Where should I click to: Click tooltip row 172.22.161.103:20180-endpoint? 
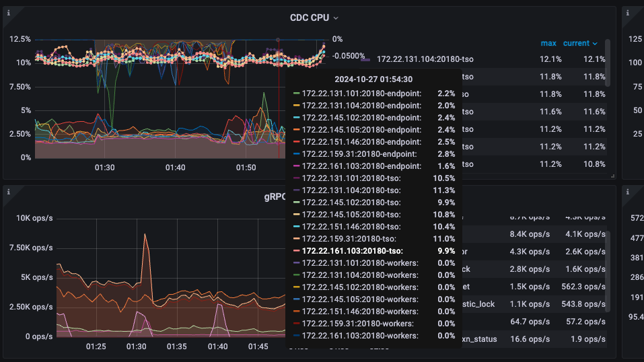[373, 166]
